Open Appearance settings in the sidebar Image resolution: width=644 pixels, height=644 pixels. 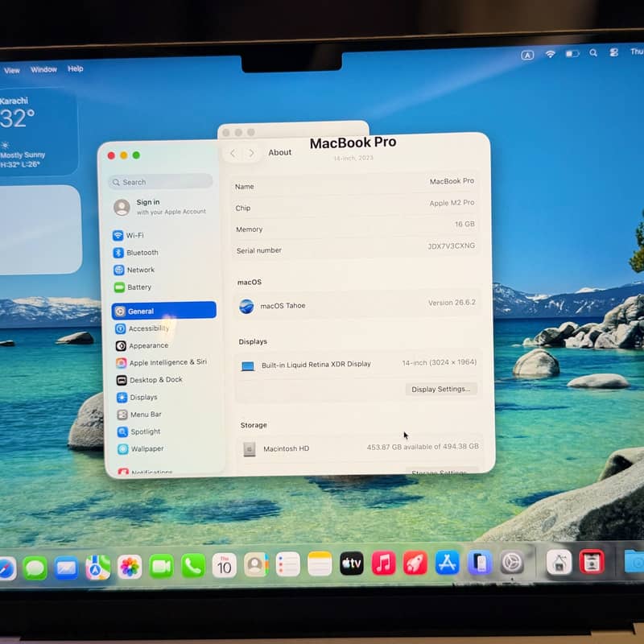point(142,345)
